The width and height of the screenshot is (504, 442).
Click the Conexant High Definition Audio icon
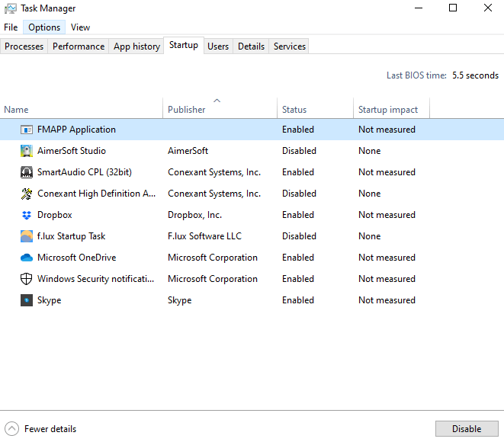27,194
